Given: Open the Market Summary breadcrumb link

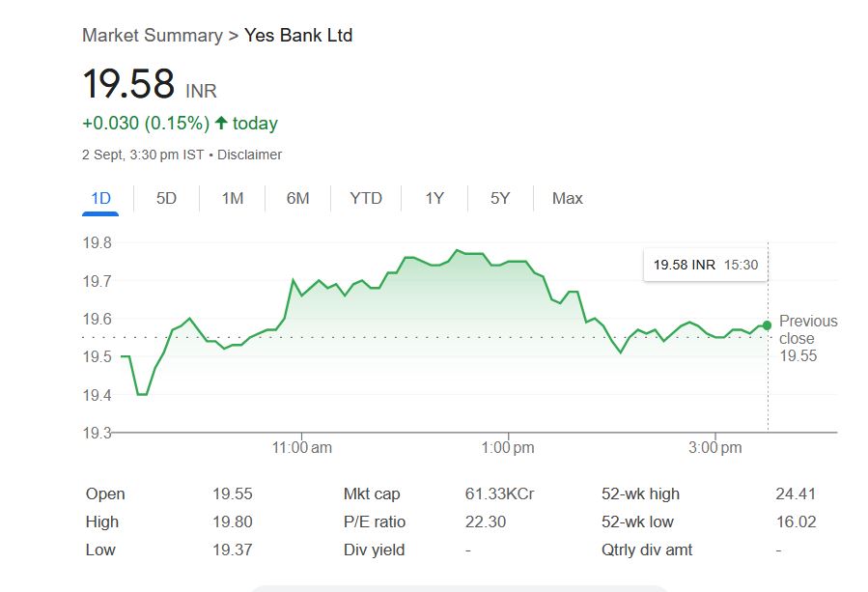Looking at the screenshot, I should click(153, 36).
